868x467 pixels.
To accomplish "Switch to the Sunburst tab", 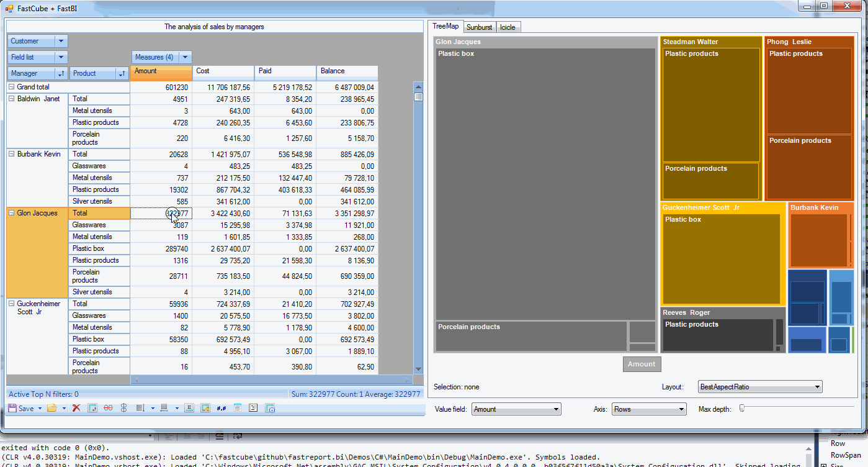I will point(480,27).
